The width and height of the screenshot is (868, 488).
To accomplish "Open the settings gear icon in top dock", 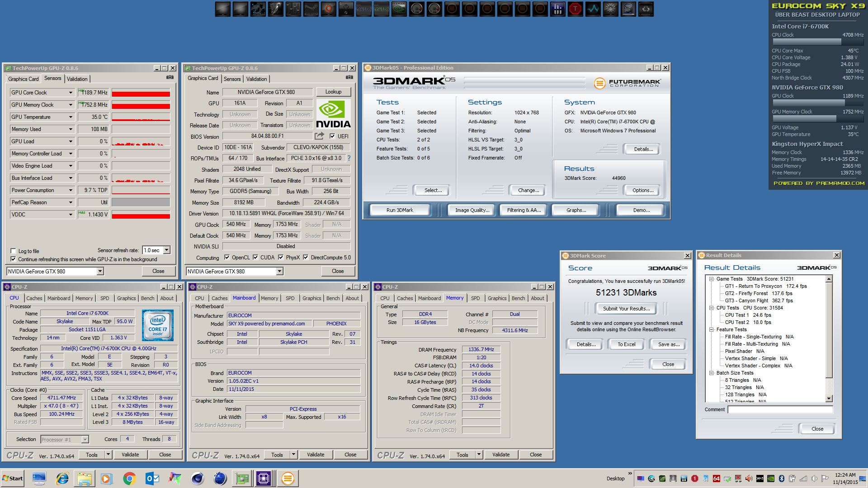I will (611, 9).
